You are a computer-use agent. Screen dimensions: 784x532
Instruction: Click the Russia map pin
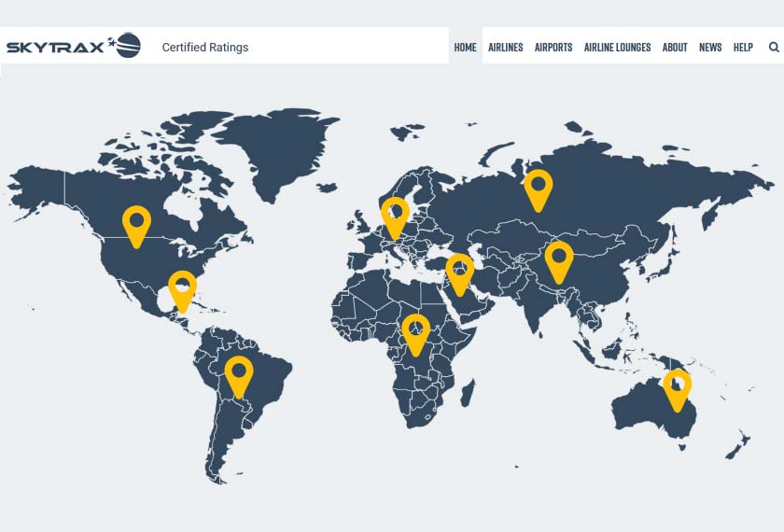click(x=538, y=188)
